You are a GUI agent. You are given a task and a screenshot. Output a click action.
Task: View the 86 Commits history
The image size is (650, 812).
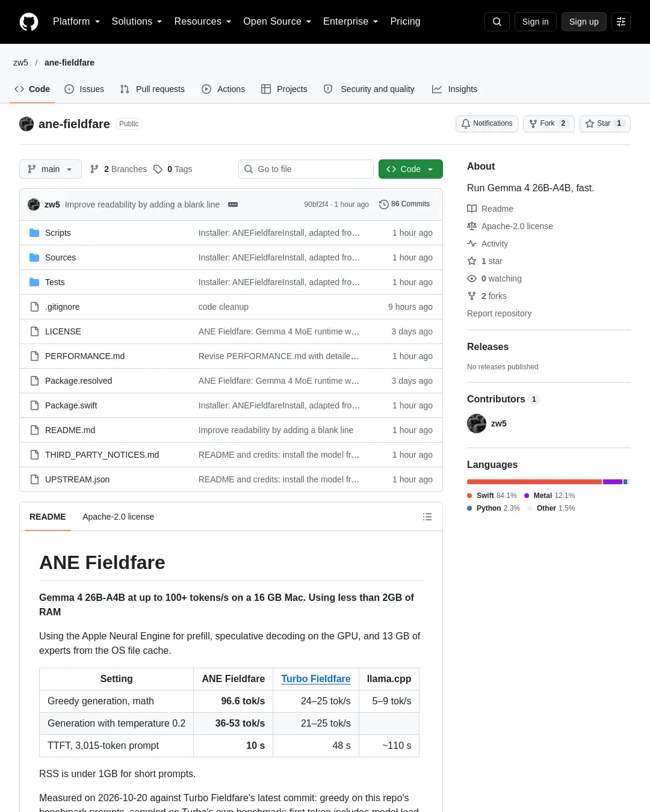pos(404,205)
